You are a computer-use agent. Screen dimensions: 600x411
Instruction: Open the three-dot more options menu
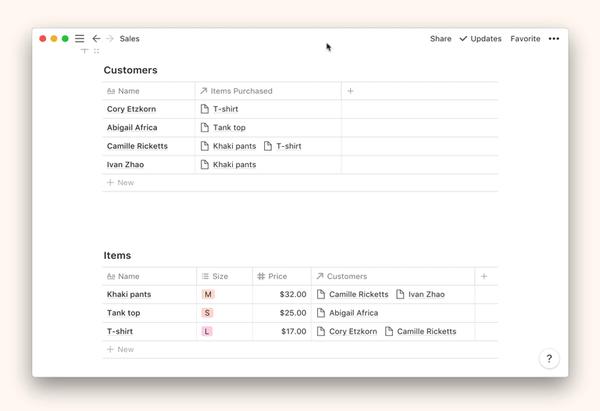coord(554,39)
